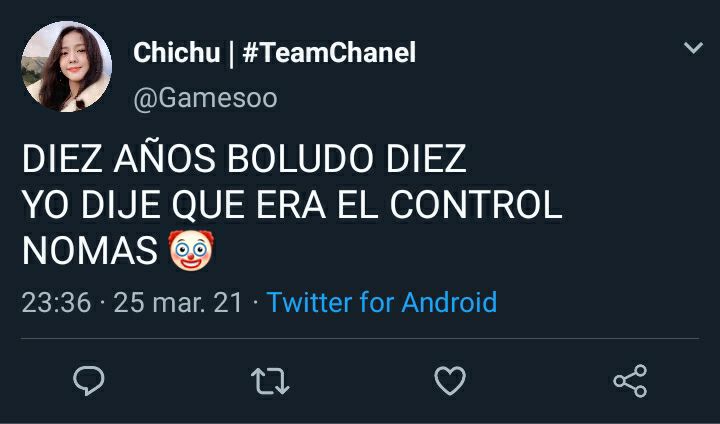
Task: Select the line DIEZ AÑOS BOLUDO DIEZ
Action: click(244, 159)
